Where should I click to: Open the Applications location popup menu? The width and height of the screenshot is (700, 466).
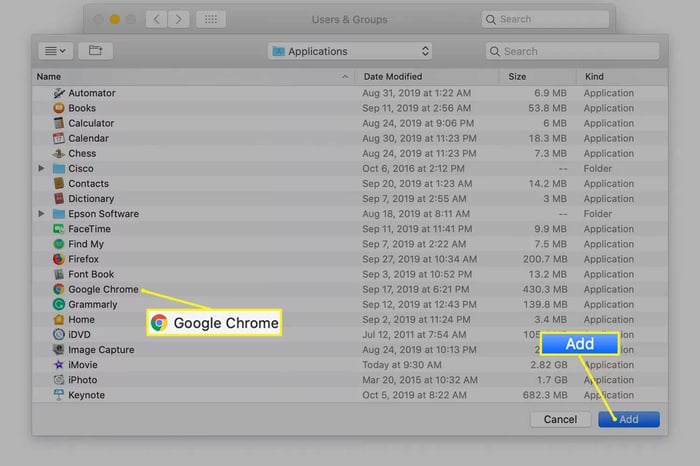point(350,51)
